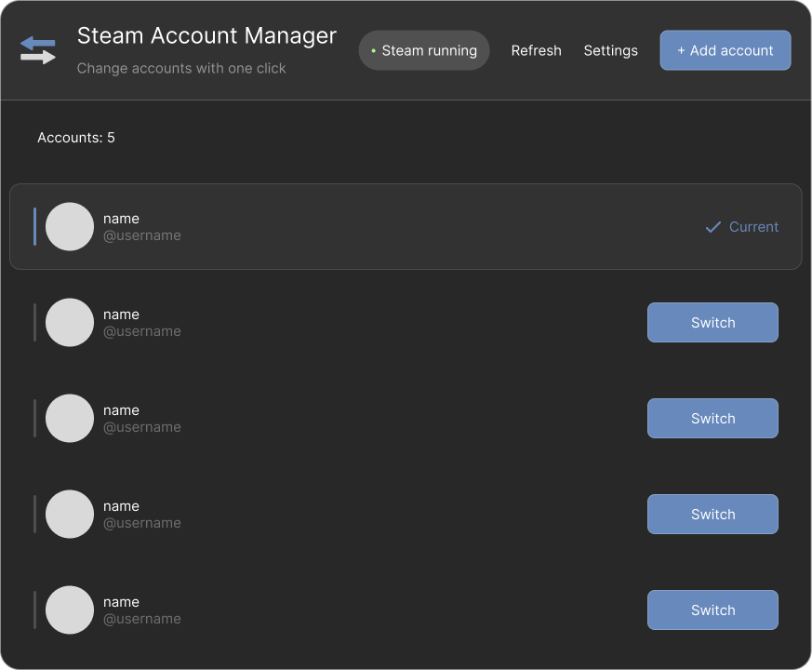Click @username in the last account row

pos(142,619)
